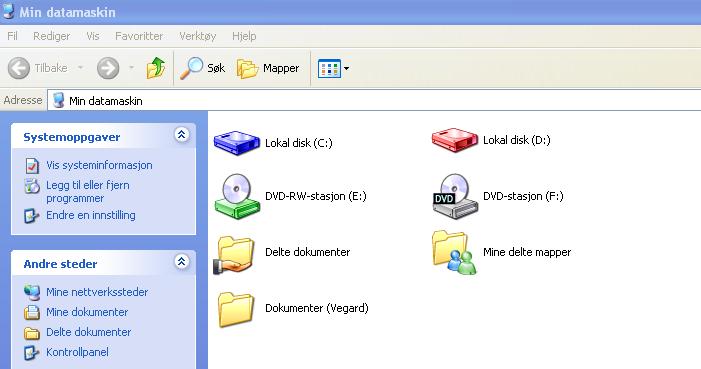Click the Delte dokumenter sidebar folder icon
Image resolution: width=701 pixels, height=369 pixels.
(32, 333)
